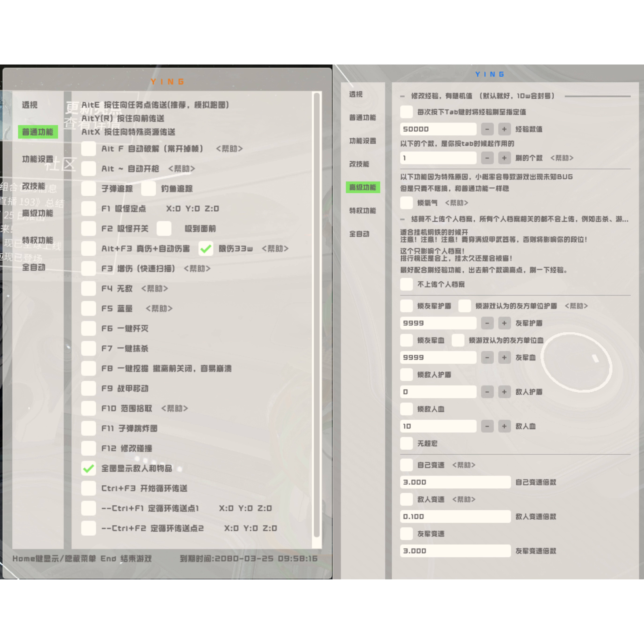Uncheck 全图显示敌人和物品 checkbox

(x=89, y=468)
